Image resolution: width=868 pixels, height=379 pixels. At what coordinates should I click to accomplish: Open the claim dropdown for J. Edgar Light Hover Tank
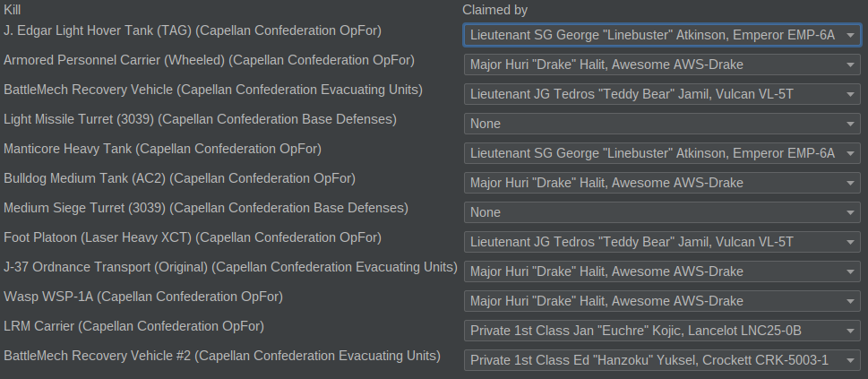[x=661, y=35]
